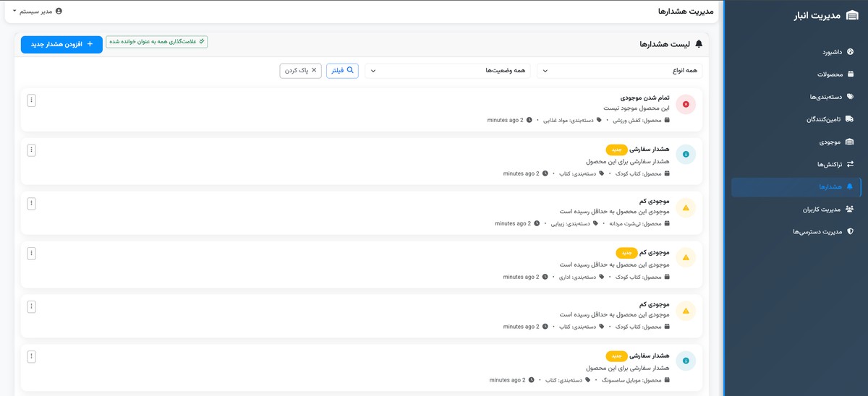Click the محصول: کفش ورزشی text
Viewport: 868px width, 396px height.
pos(637,120)
